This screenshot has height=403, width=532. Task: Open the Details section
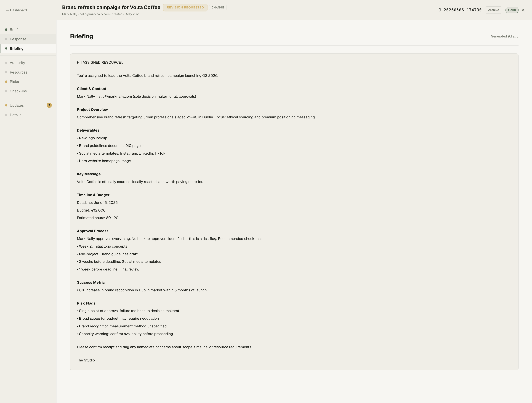coord(28,115)
